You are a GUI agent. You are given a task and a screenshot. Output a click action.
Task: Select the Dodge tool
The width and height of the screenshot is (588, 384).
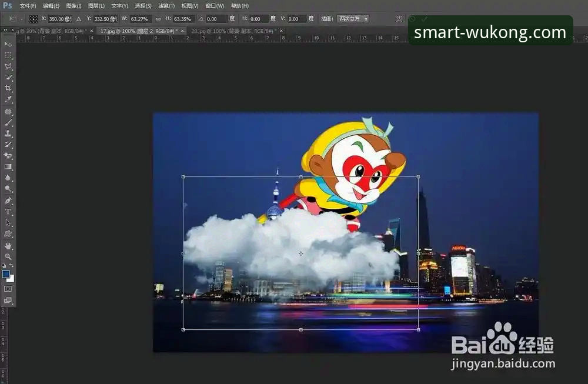8,189
